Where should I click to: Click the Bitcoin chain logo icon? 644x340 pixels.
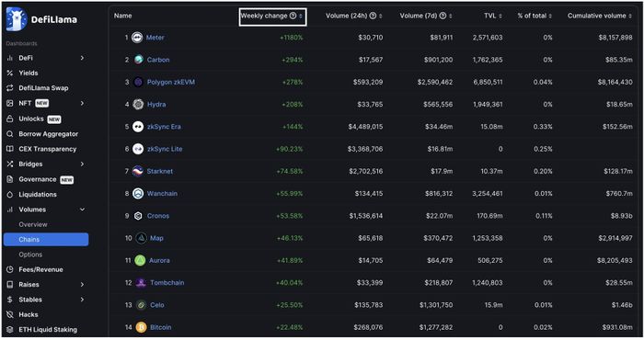142,327
